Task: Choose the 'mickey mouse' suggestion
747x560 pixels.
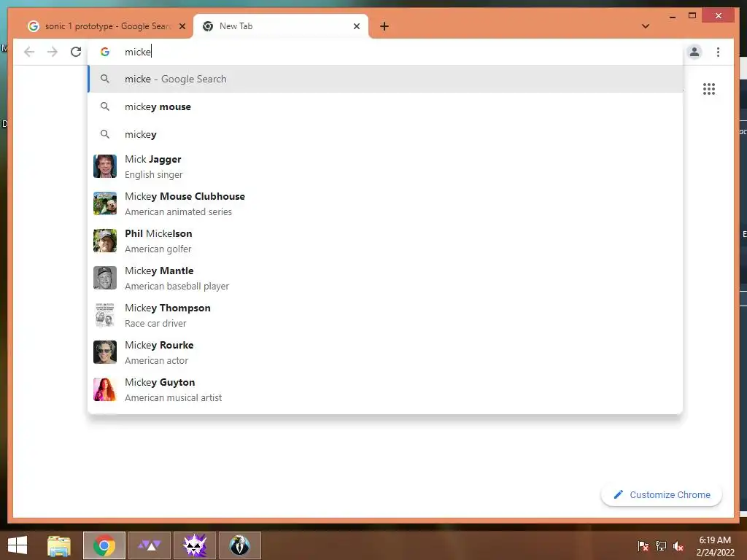Action: 385,106
